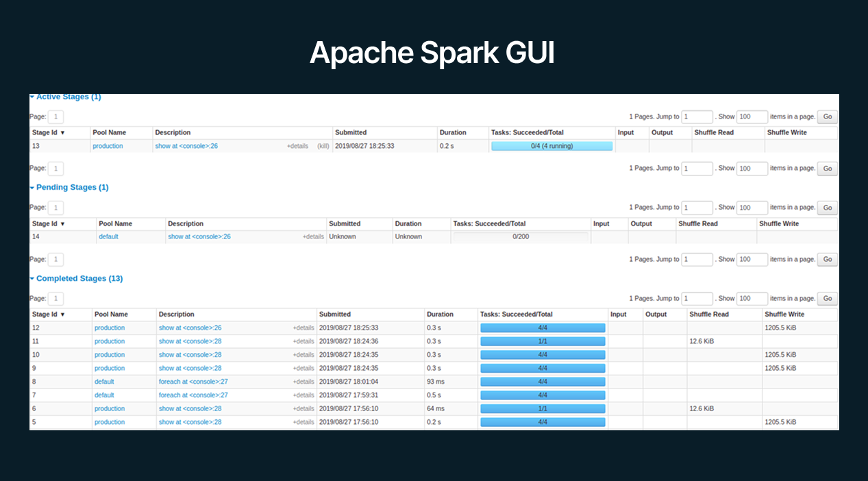Focus the Jump to field in Pending Stages
The height and width of the screenshot is (481, 868).
click(697, 208)
